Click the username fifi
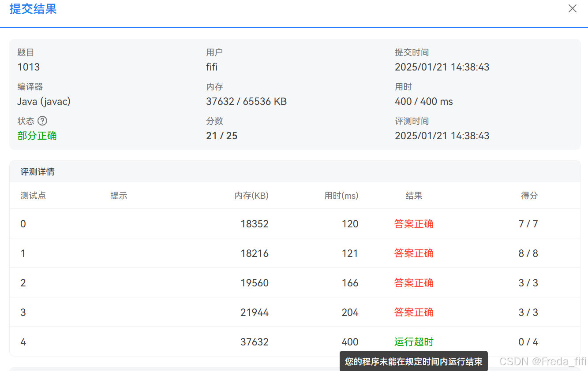The width and height of the screenshot is (588, 371). [211, 67]
